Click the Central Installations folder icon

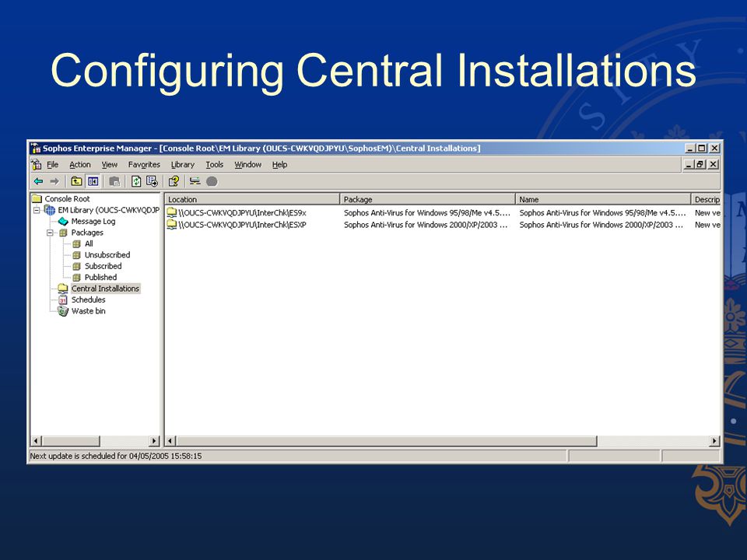pyautogui.click(x=63, y=289)
